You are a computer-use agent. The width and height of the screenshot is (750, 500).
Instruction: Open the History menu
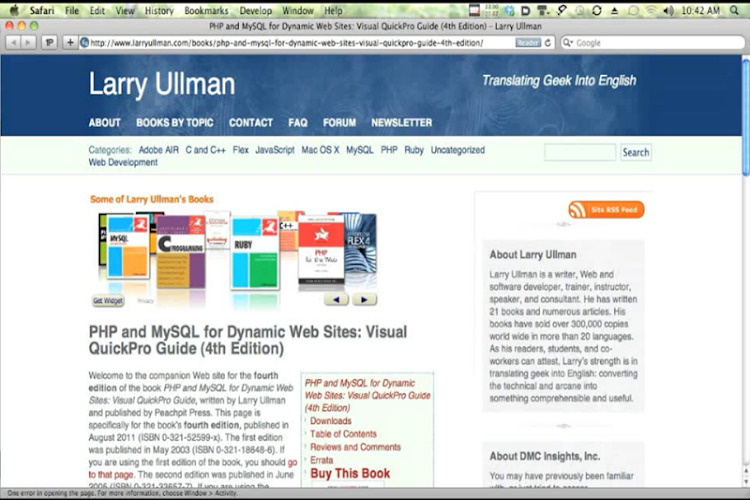158,10
